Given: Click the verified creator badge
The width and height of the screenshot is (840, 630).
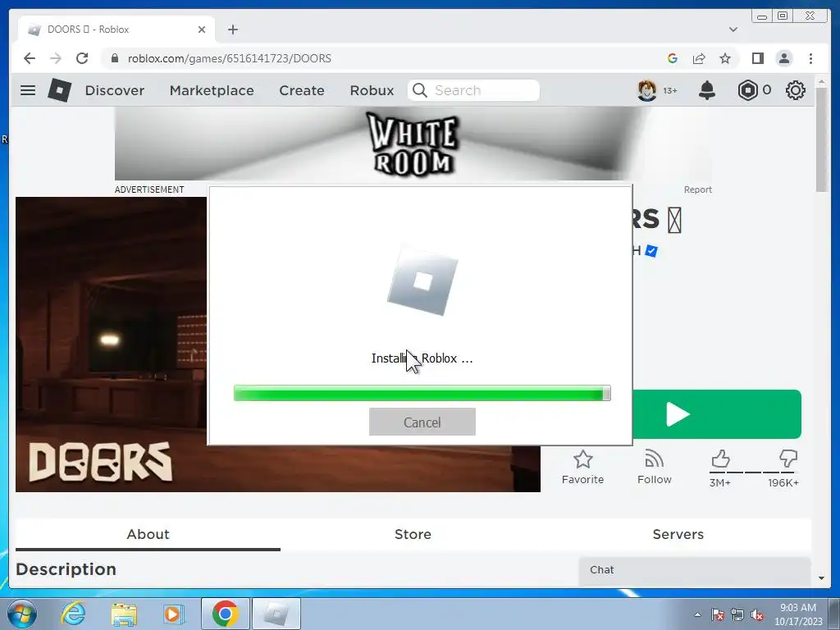Looking at the screenshot, I should coord(651,251).
